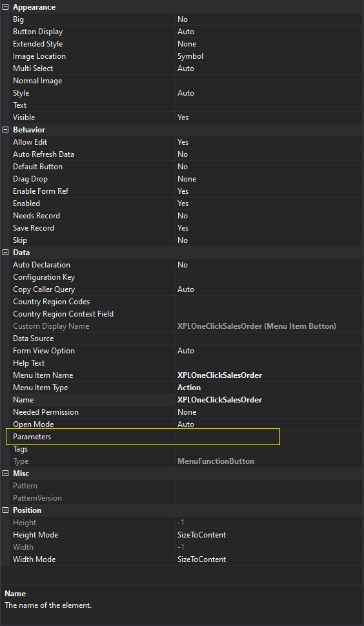Viewport: 364px width, 626px height.
Task: Select the Multi Select value Auto
Action: [x=186, y=68]
